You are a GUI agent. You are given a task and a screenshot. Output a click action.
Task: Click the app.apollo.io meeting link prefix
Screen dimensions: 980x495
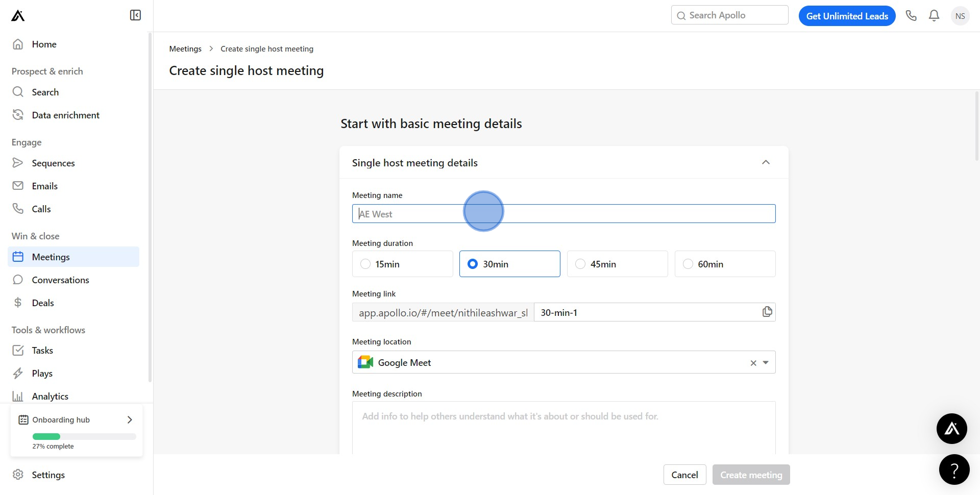443,312
